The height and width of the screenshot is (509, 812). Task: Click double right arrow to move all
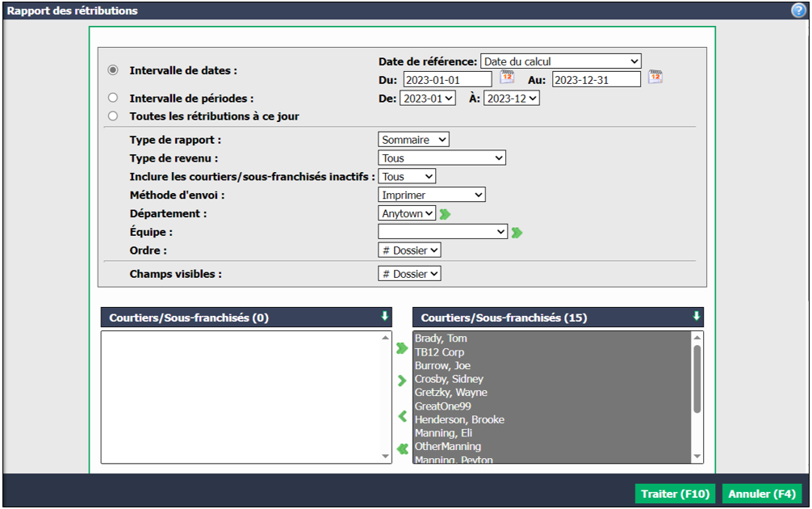(x=402, y=348)
